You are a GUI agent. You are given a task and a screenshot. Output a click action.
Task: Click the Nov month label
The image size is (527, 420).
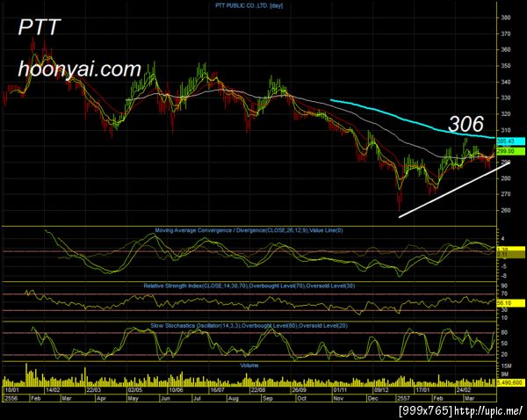click(339, 399)
